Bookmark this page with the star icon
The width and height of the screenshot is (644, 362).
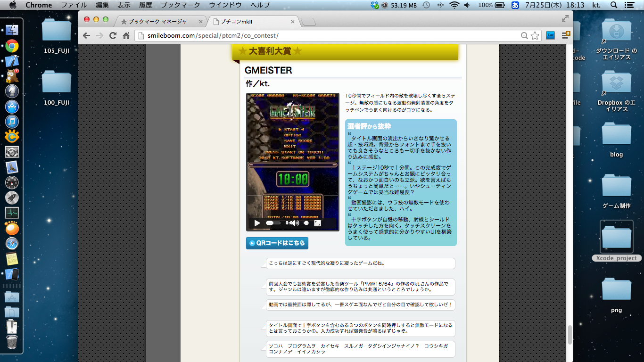click(535, 35)
